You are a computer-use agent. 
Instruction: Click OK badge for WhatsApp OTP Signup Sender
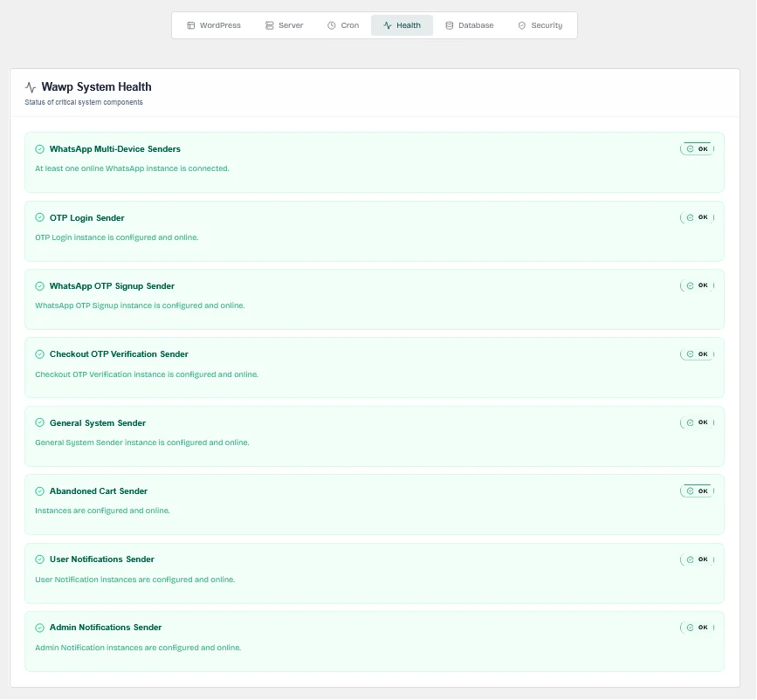tap(697, 285)
